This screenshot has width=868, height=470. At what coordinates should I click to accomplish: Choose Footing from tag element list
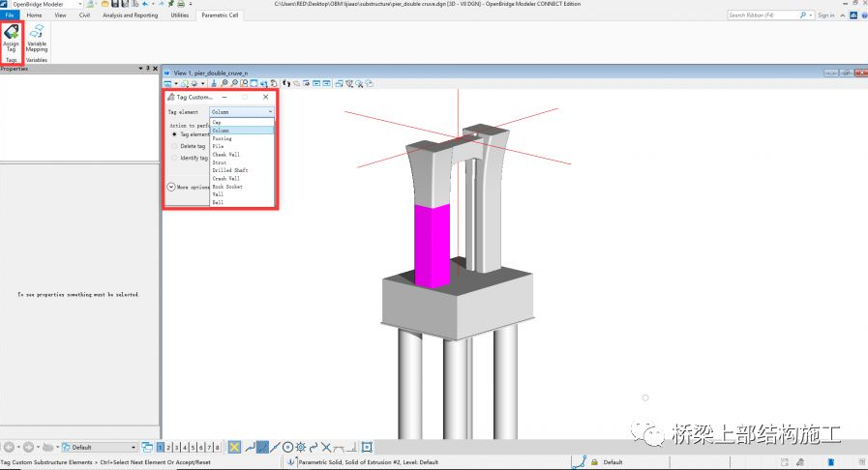tap(242, 138)
